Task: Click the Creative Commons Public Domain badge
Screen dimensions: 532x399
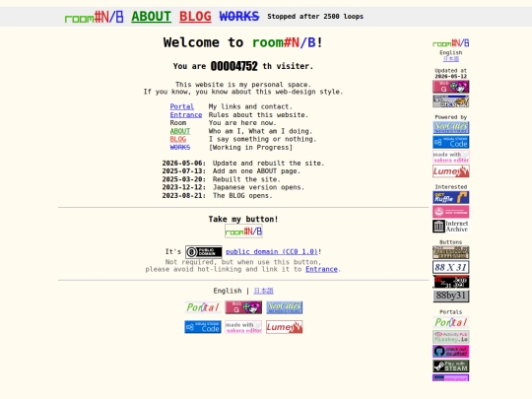Action: point(204,252)
